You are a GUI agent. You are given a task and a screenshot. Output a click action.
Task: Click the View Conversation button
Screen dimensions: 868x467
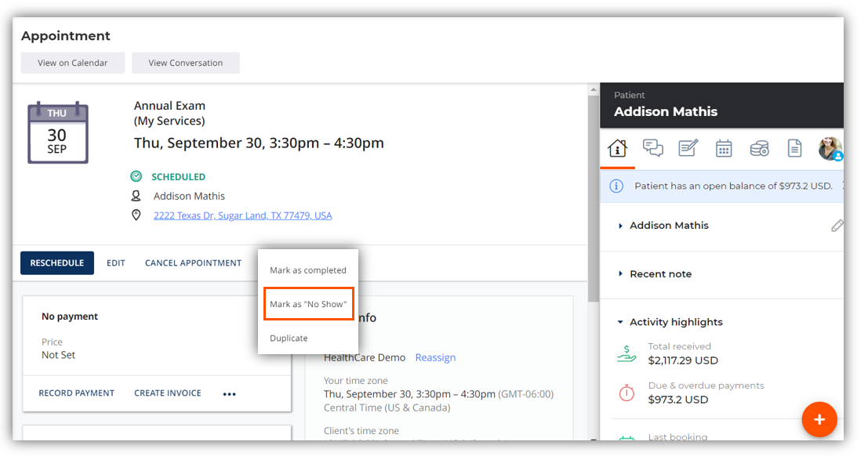pyautogui.click(x=186, y=63)
